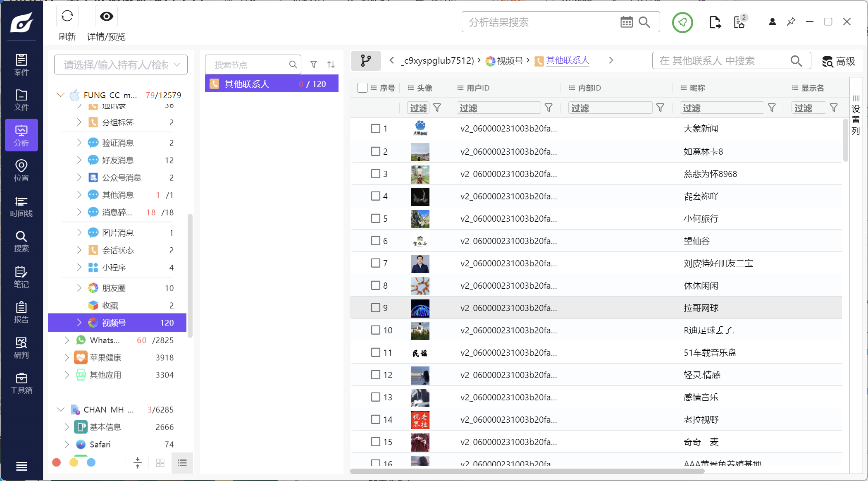Toggle the select-all checkbox in header
Viewport: 868px width, 481px height.
point(362,88)
